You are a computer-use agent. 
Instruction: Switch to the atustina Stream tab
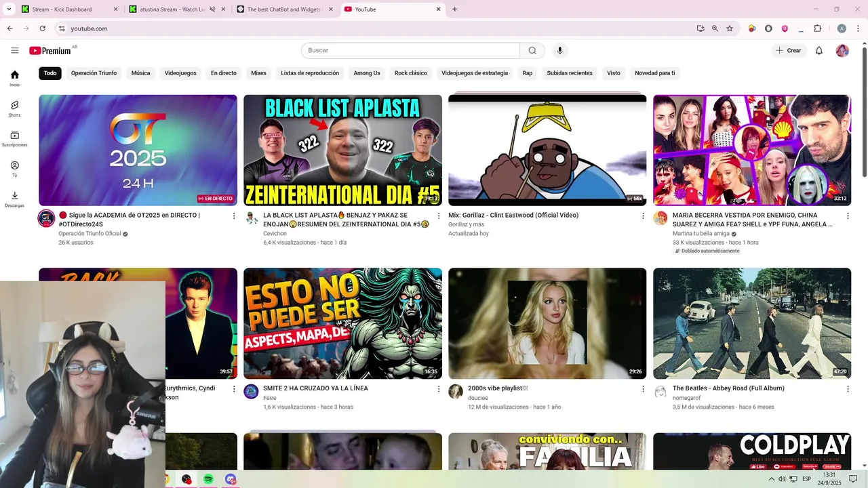(176, 9)
